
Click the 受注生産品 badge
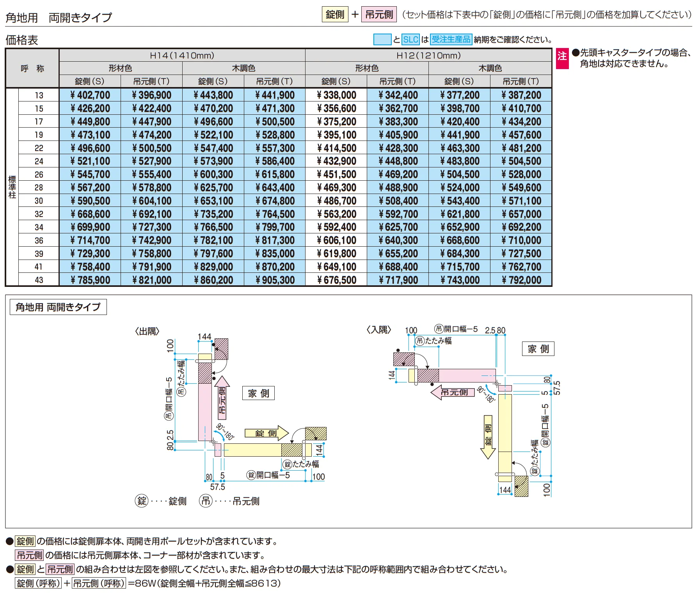coord(451,39)
